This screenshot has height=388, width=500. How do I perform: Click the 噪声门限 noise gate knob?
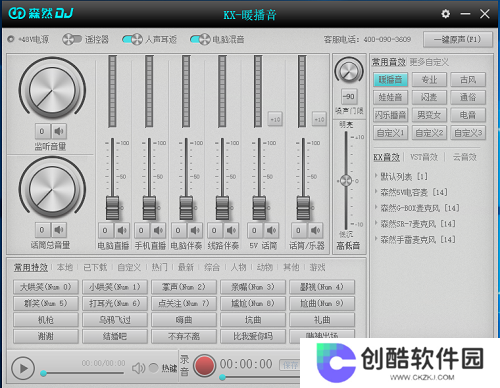[349, 71]
